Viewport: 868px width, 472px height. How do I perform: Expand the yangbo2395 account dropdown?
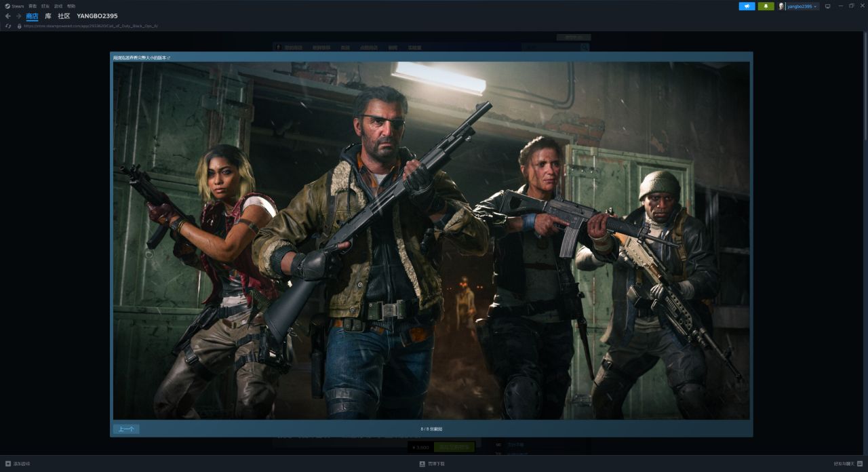(x=802, y=6)
